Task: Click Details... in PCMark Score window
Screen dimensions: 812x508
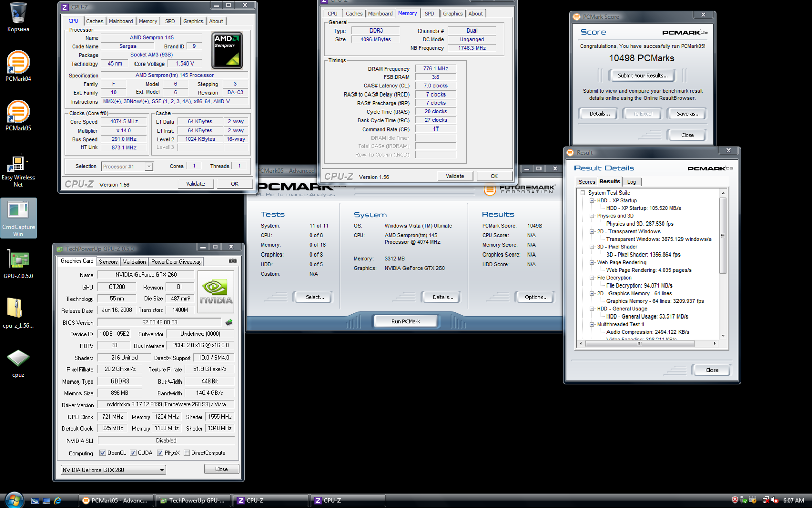Action: click(599, 114)
